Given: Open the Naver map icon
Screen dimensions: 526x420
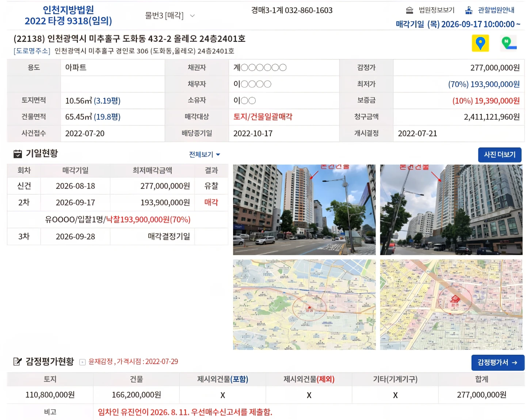Looking at the screenshot, I should click(x=508, y=43).
